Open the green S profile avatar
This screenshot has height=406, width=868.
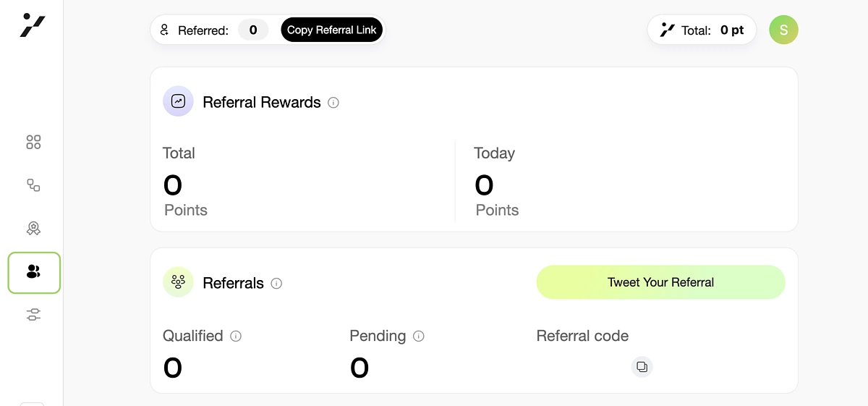783,30
